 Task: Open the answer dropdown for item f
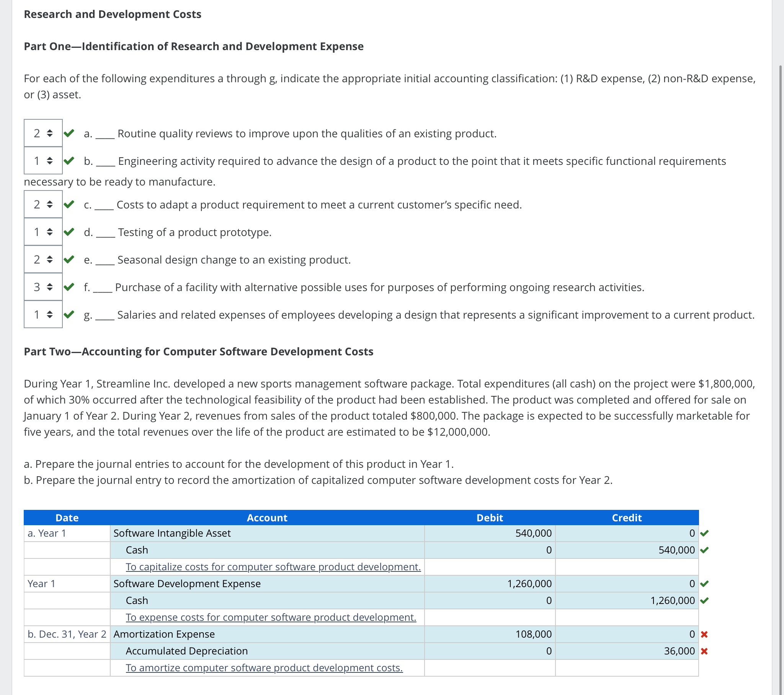tap(43, 287)
